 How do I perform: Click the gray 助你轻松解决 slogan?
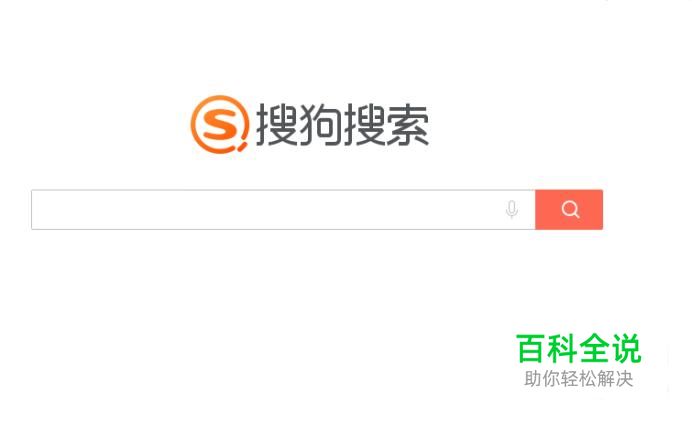[x=579, y=379]
